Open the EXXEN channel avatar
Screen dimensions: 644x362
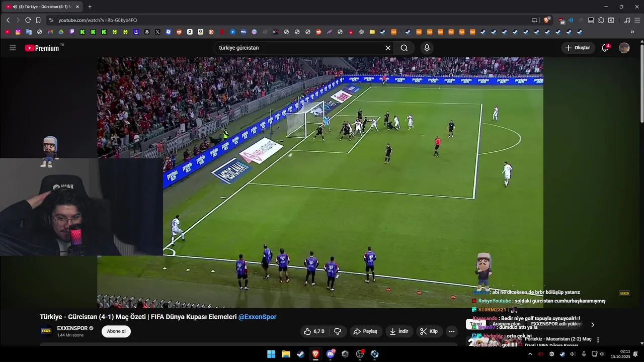click(x=46, y=331)
